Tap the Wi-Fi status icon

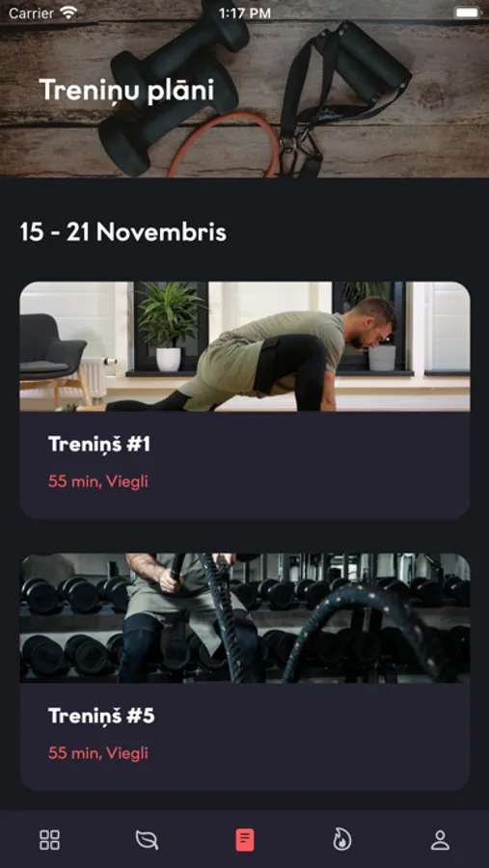[x=68, y=13]
